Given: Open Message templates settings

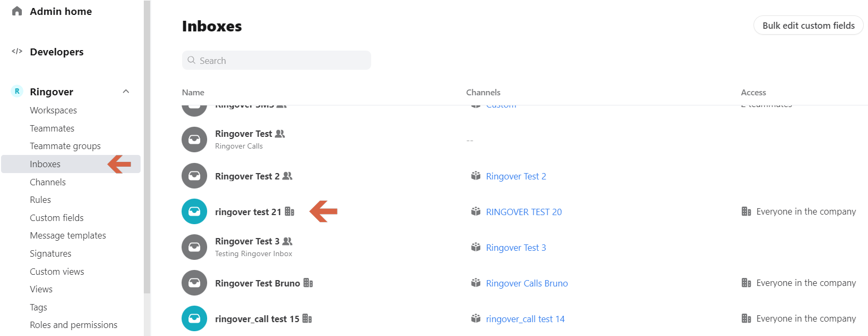Looking at the screenshot, I should coord(68,235).
